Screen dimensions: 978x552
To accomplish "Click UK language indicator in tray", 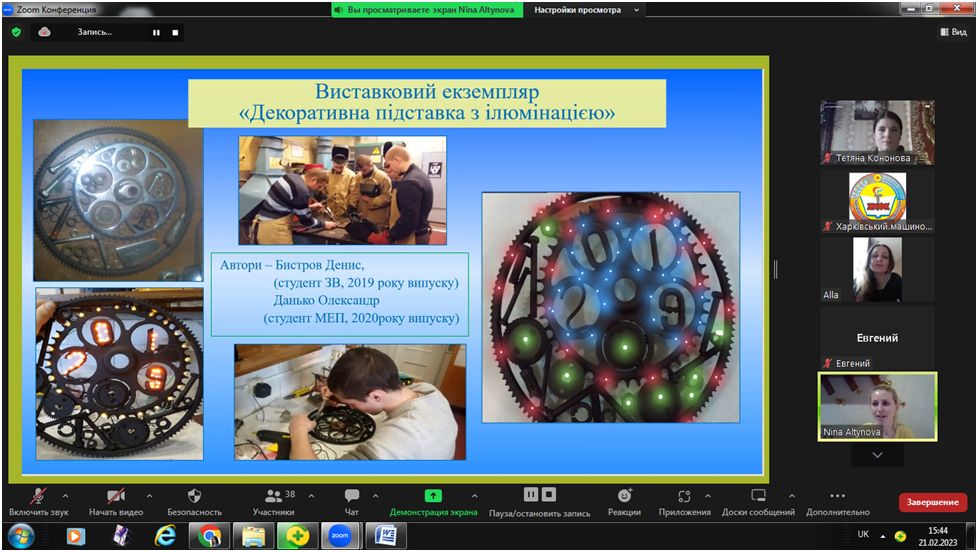I will coord(863,535).
